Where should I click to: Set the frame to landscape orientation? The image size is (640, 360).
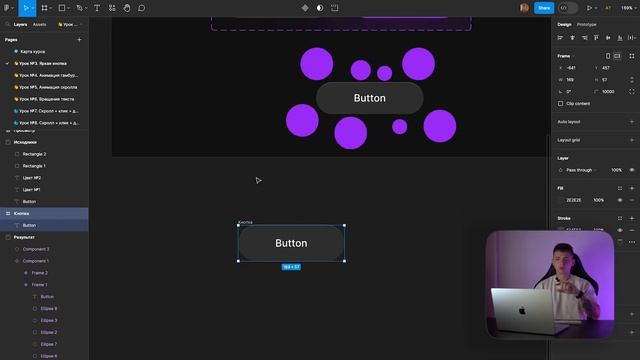[617, 56]
